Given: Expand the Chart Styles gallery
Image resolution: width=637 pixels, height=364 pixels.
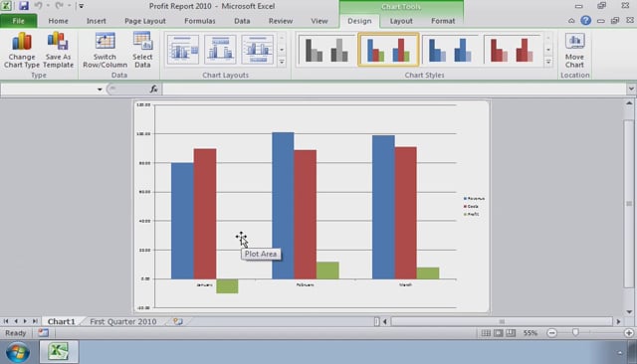Looking at the screenshot, I should tap(548, 62).
